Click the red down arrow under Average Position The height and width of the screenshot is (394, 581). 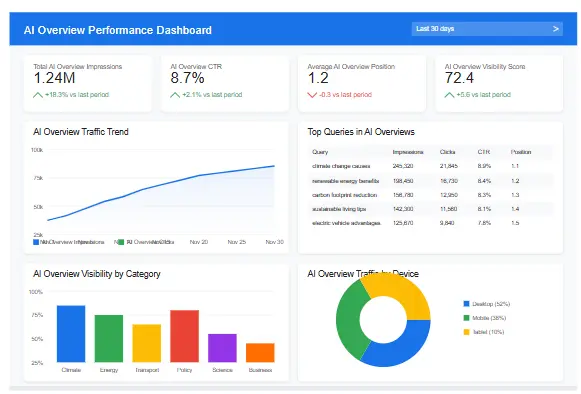click(x=312, y=95)
